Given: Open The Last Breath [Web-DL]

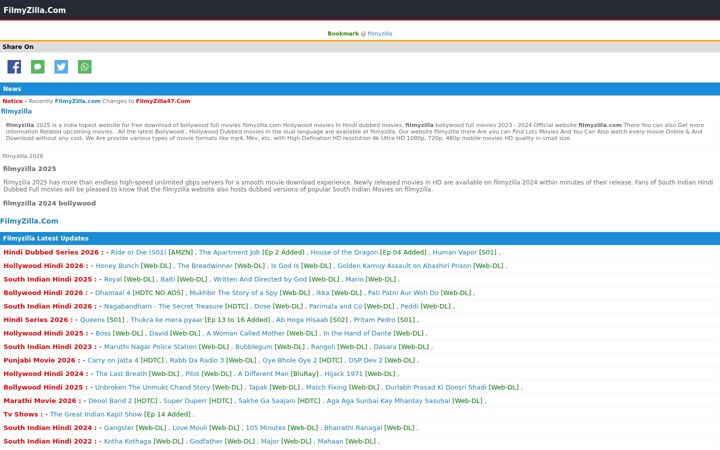Looking at the screenshot, I should [x=137, y=374].
